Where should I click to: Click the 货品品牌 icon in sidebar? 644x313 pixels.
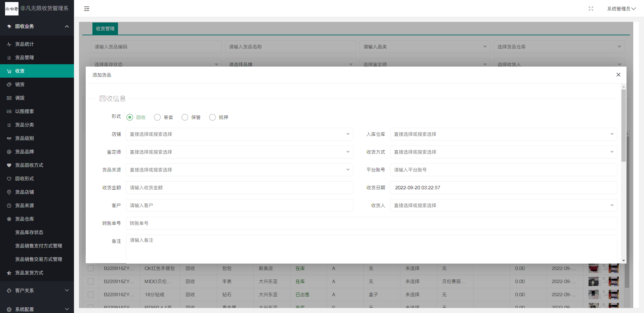point(9,152)
